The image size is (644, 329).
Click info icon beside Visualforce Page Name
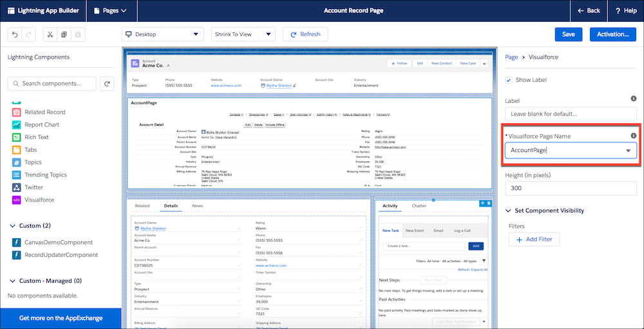pos(633,136)
